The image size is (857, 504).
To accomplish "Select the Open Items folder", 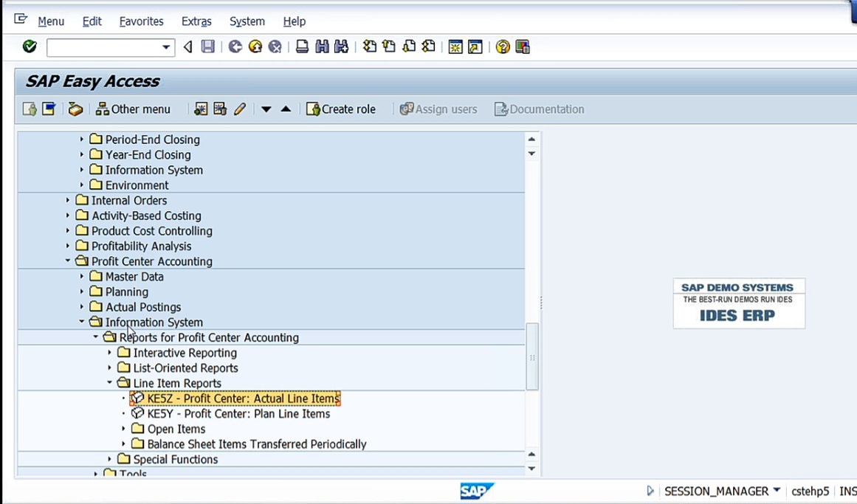I will tap(169, 429).
